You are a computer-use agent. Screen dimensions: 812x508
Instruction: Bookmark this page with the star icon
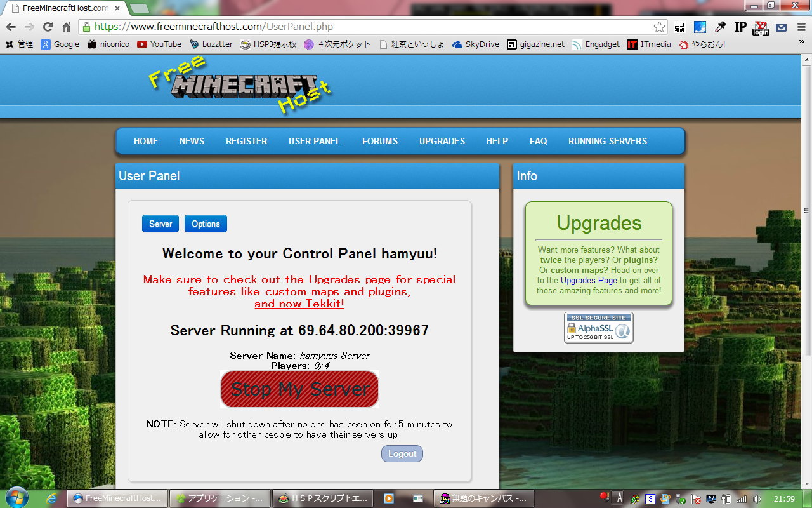tap(659, 27)
